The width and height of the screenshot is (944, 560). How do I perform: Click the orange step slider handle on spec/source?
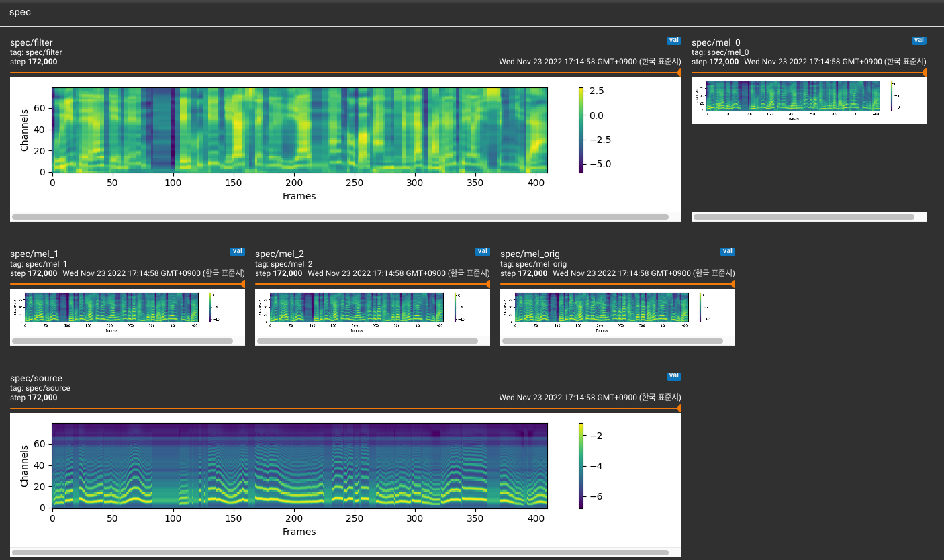tap(678, 408)
